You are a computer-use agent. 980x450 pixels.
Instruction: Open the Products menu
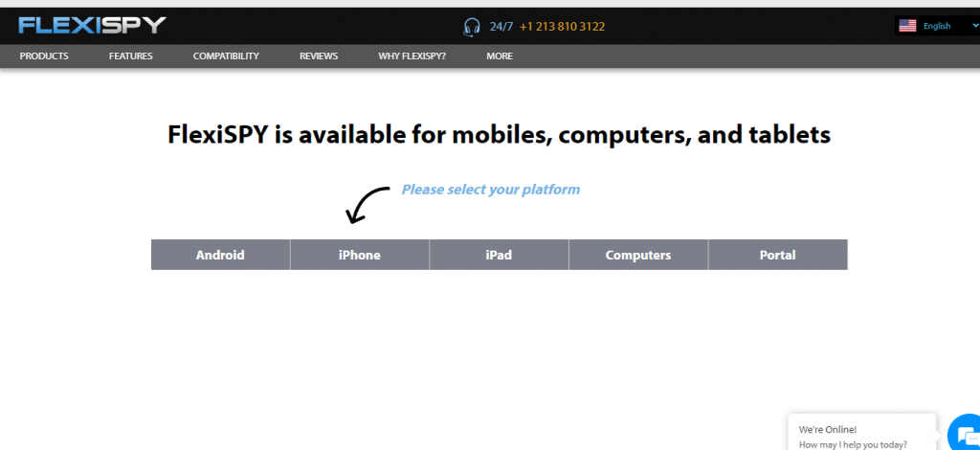44,56
